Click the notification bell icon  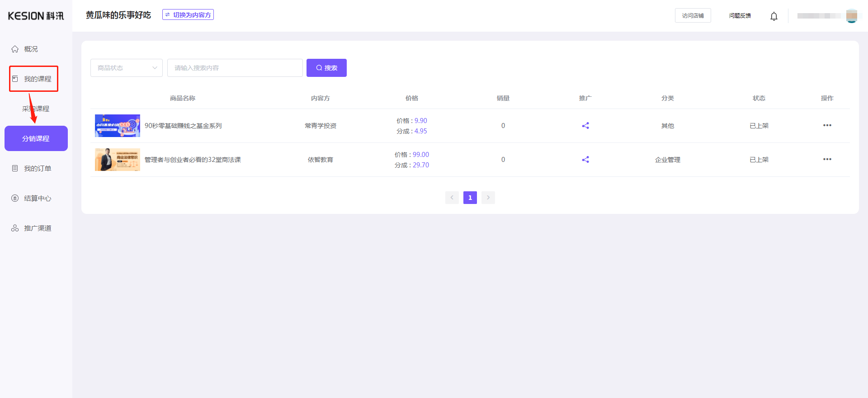point(774,16)
